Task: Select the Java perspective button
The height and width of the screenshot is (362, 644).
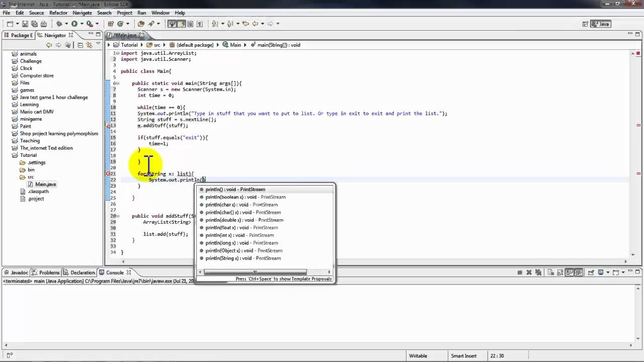Action: coord(601,24)
